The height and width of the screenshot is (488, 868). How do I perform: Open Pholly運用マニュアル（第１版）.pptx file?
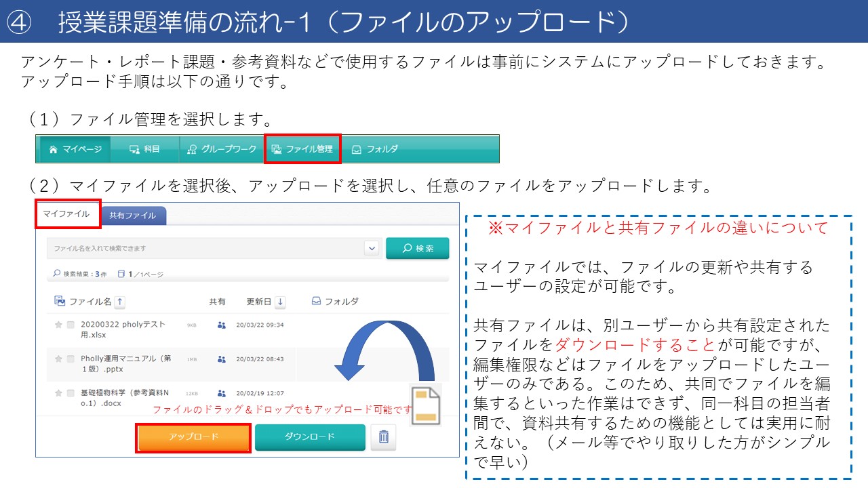(126, 363)
